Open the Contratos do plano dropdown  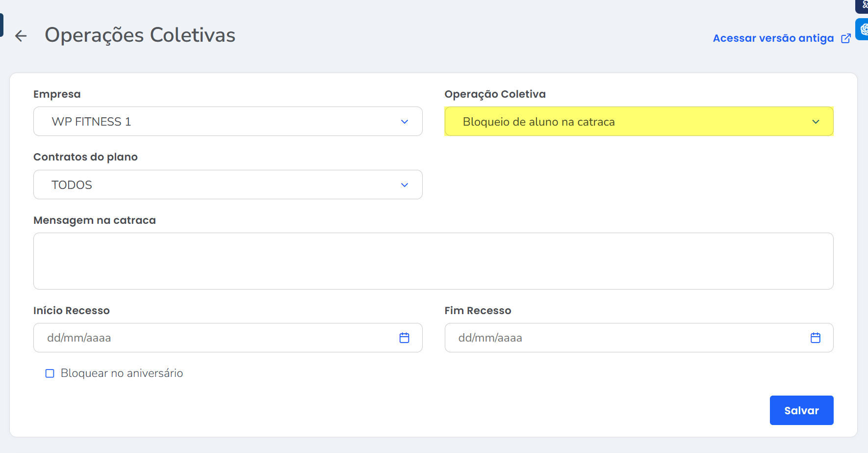tap(216, 185)
